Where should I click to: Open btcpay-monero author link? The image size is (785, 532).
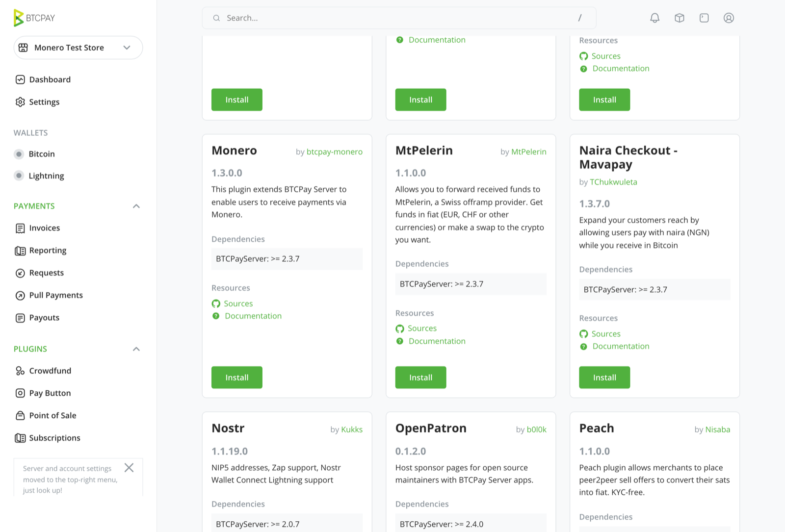[335, 152]
